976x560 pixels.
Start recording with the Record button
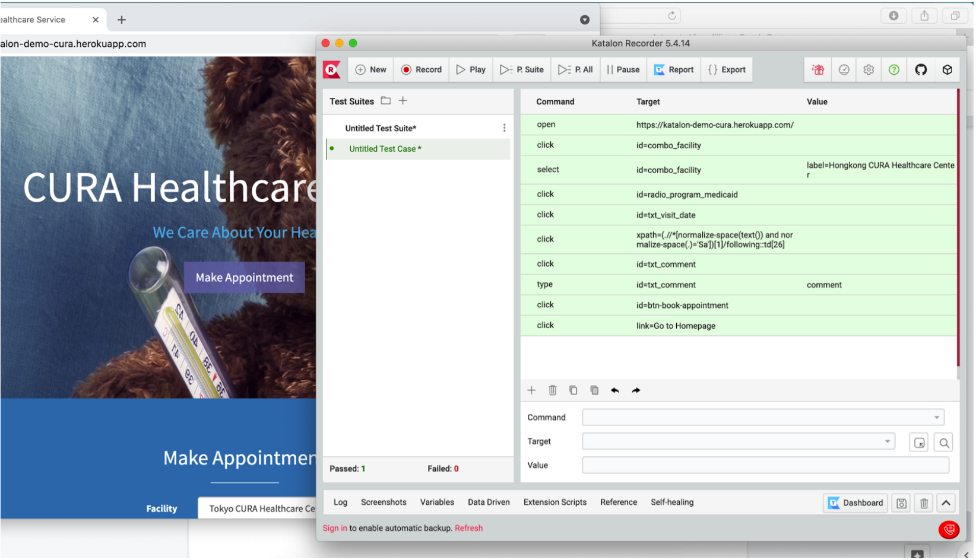coord(422,70)
